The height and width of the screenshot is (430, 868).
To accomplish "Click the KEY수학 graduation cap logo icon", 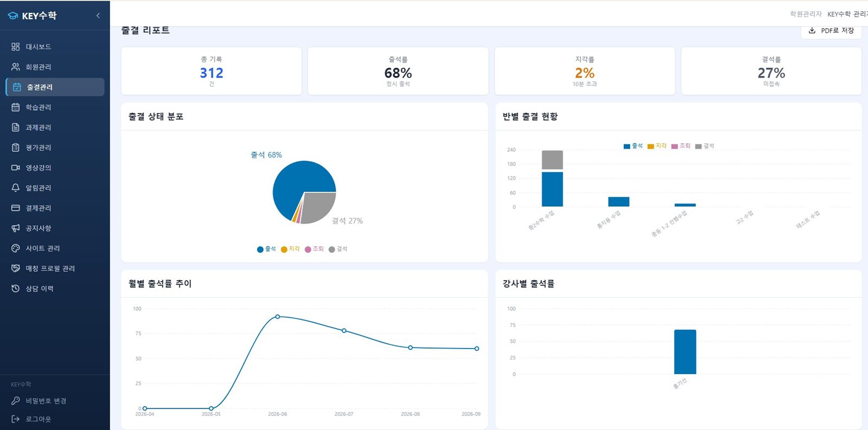I will pos(13,16).
